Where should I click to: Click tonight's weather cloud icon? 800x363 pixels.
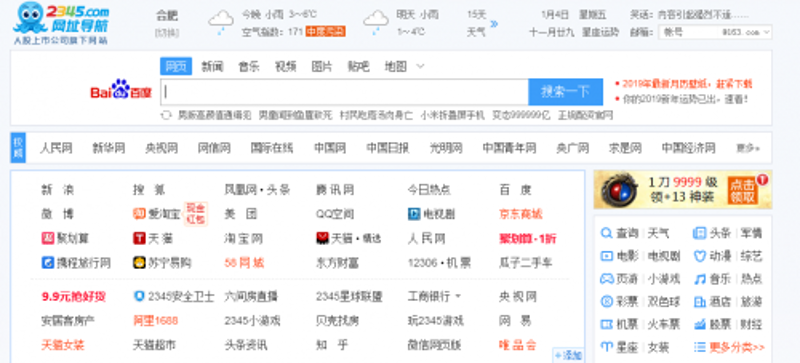click(220, 22)
